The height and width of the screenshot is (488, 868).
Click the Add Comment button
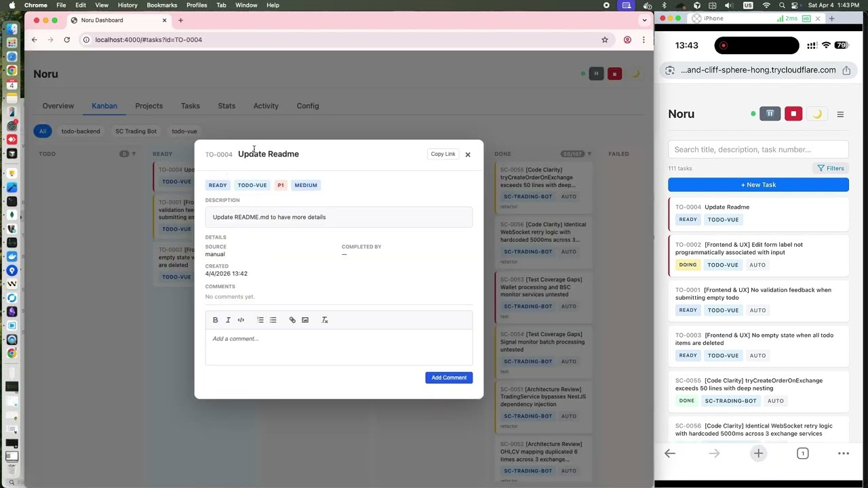point(449,378)
